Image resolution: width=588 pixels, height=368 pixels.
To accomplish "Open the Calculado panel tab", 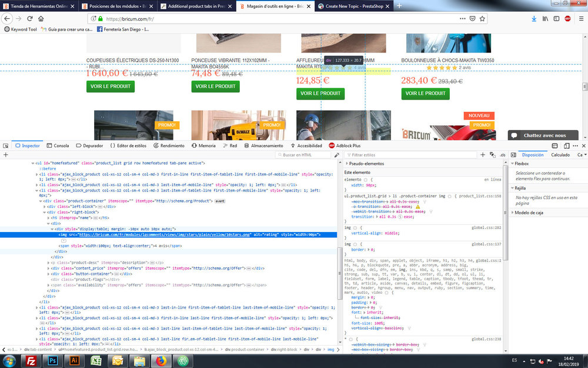I will pos(560,155).
